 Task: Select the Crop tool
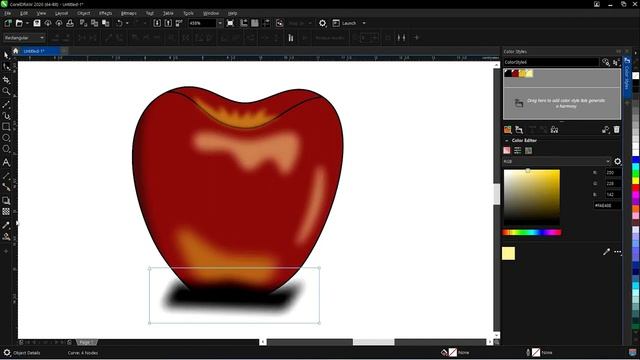tap(6, 80)
